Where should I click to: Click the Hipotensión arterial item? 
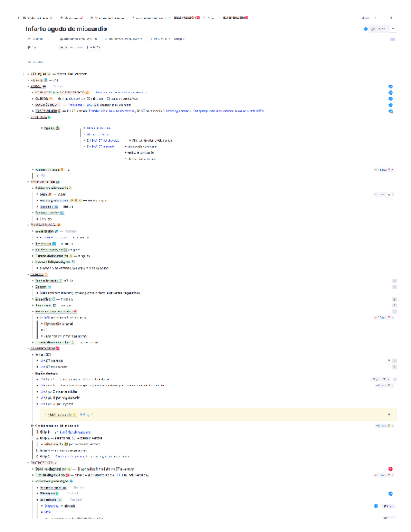[58, 324]
